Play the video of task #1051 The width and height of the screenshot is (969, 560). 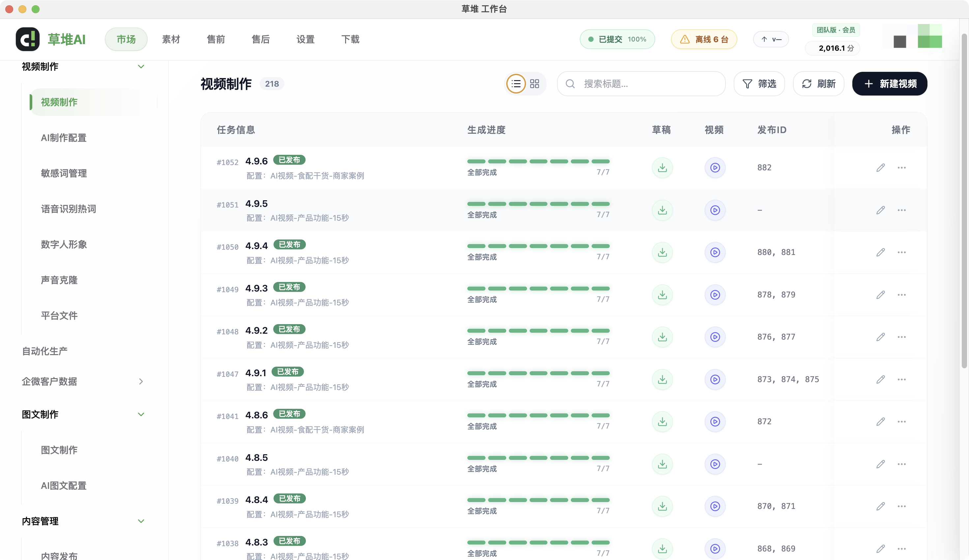715,210
